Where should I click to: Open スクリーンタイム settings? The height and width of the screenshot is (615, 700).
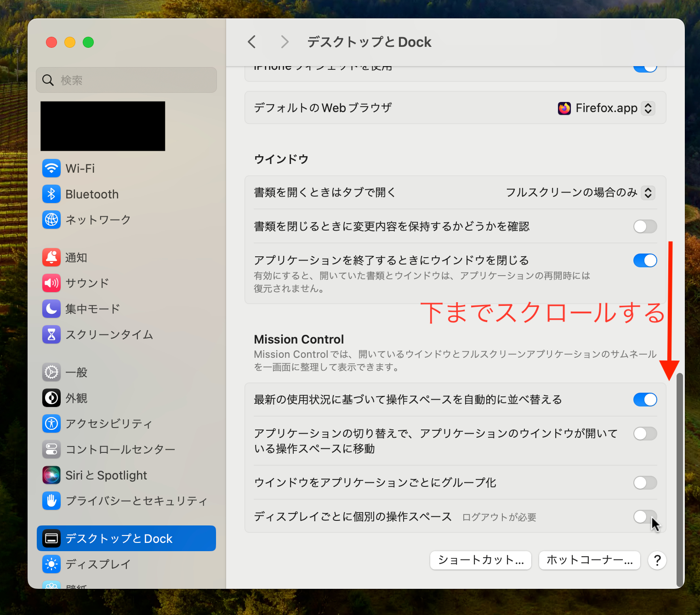pyautogui.click(x=109, y=334)
